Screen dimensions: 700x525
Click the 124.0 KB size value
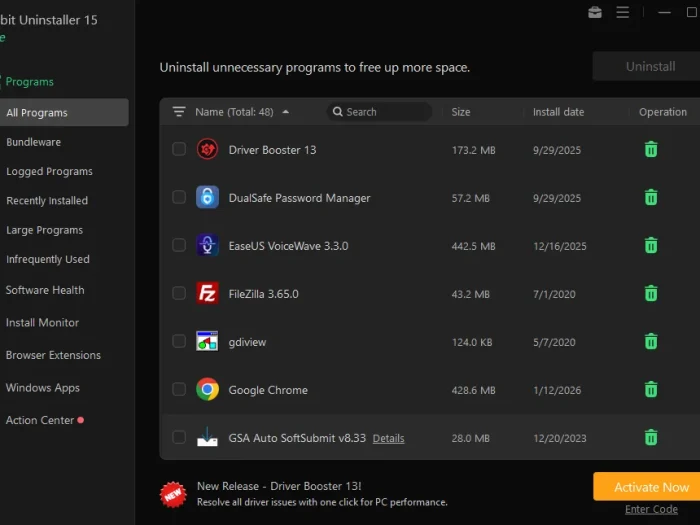click(x=472, y=342)
